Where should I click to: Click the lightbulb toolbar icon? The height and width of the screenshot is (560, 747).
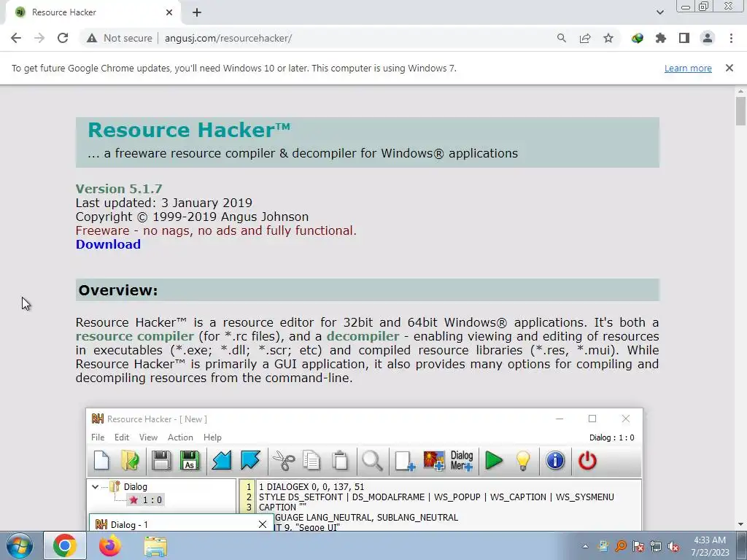pos(523,461)
